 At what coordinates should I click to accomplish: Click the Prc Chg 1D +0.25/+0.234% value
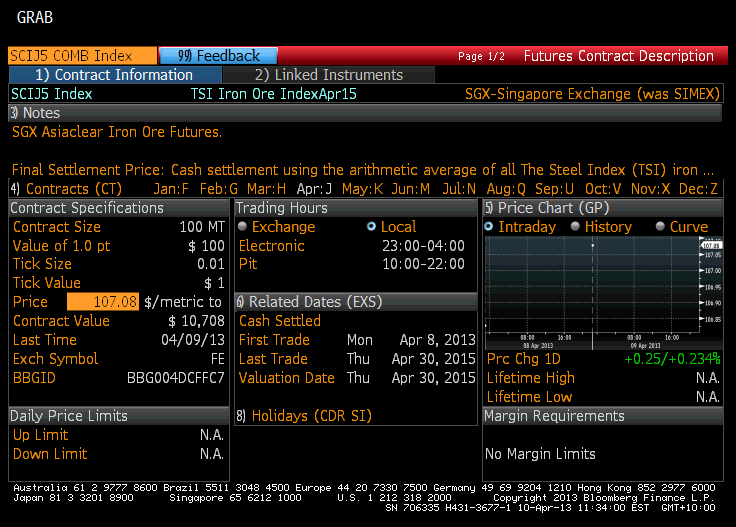[x=672, y=359]
